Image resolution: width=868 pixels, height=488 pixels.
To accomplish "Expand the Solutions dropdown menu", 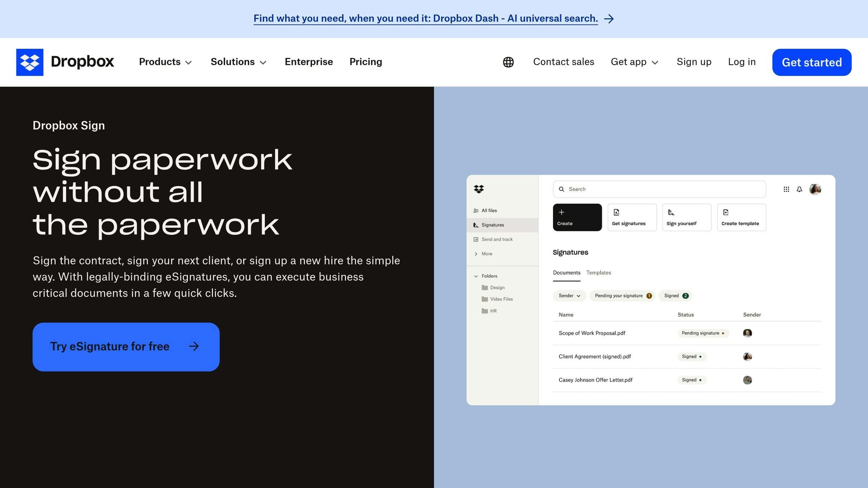I will point(238,62).
